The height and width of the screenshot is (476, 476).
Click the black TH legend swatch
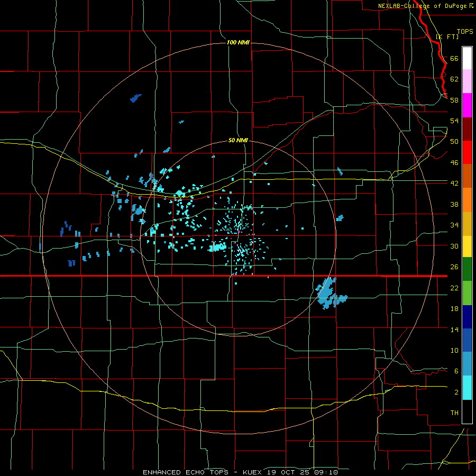click(467, 411)
